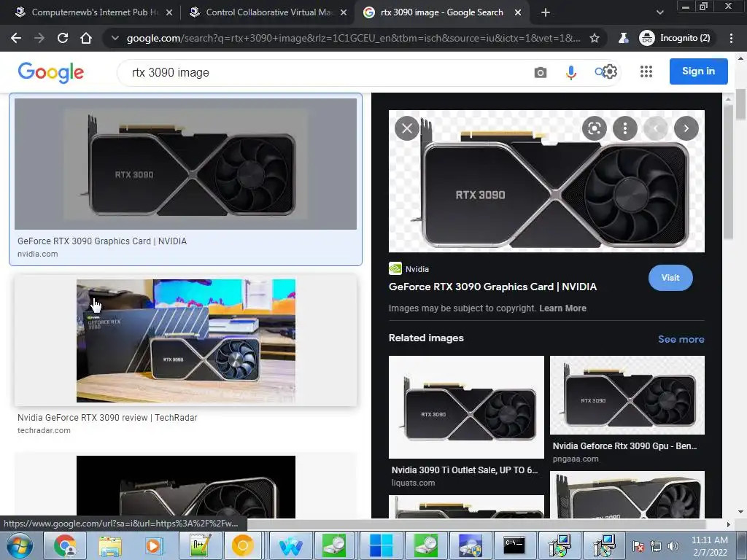Open the volume control in system tray
The width and height of the screenshot is (747, 560).
[x=673, y=546]
